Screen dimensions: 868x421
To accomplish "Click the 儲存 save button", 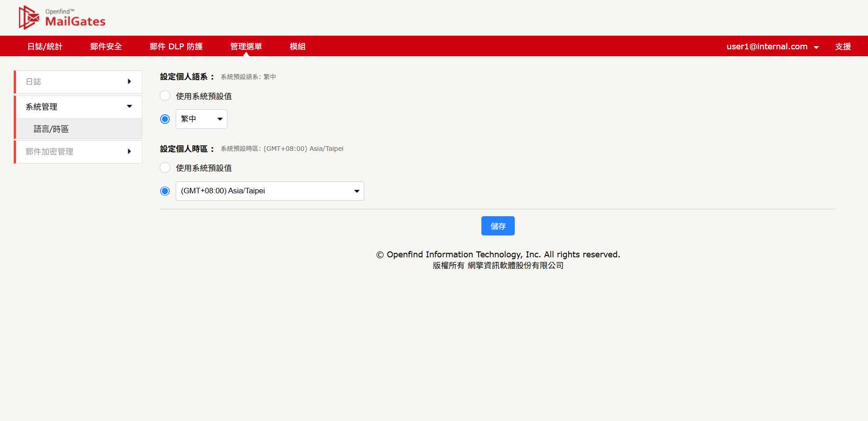I will tap(498, 226).
